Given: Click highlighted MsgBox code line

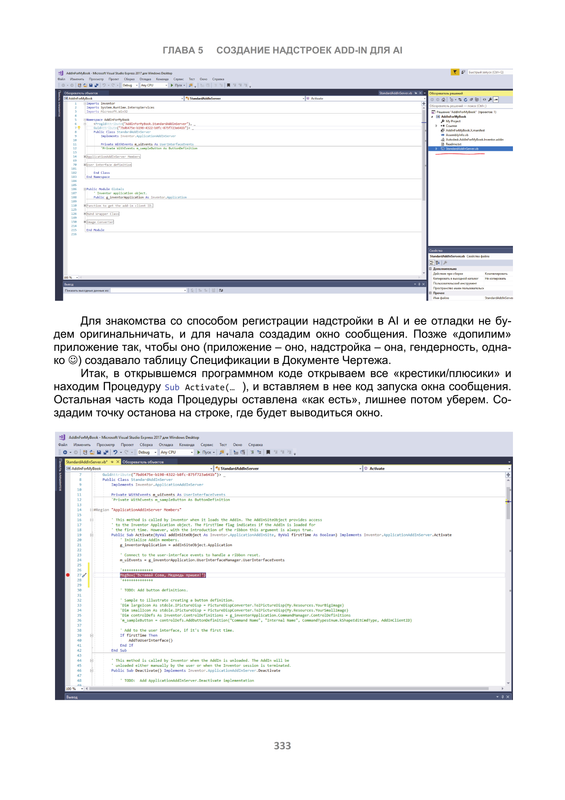Looking at the screenshot, I should tap(163, 575).
